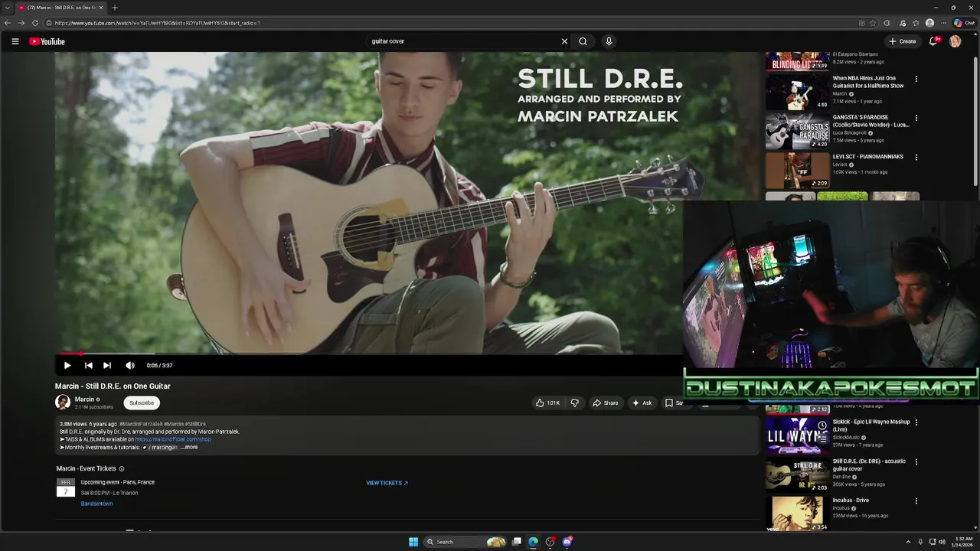Open options menu for LEVI.SCT - PIANOMANNIAKS
Image resolution: width=980 pixels, height=551 pixels.
pyautogui.click(x=916, y=158)
